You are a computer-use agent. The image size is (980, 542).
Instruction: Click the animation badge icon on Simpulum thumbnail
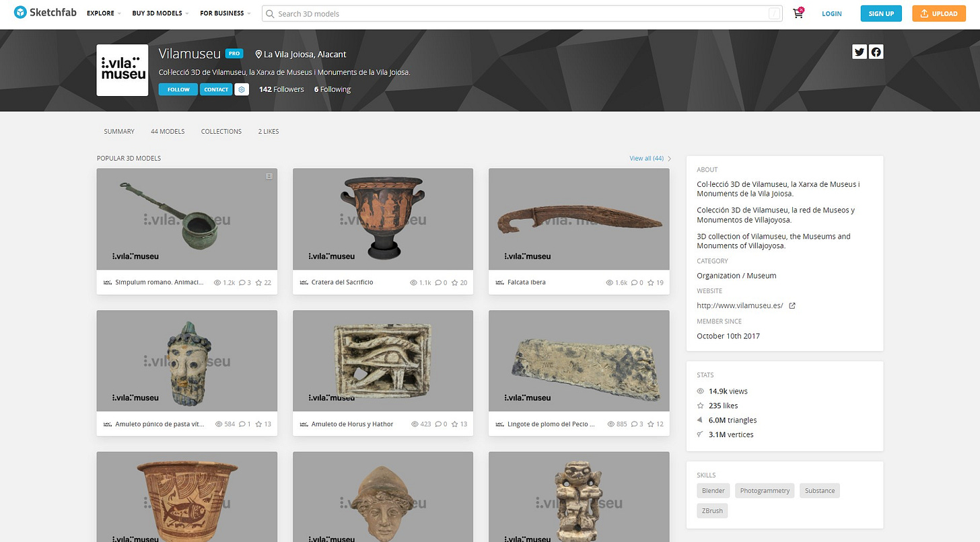[269, 176]
